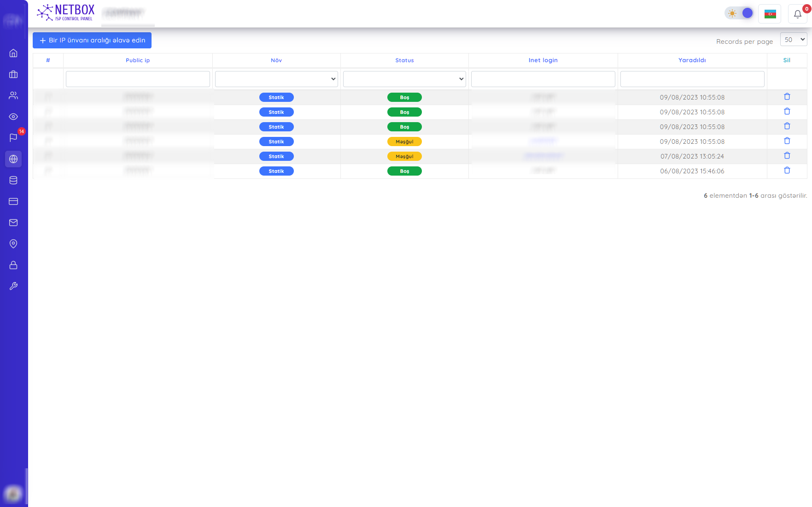Delete the row created 07/08/2023 13:05:24

tap(787, 156)
